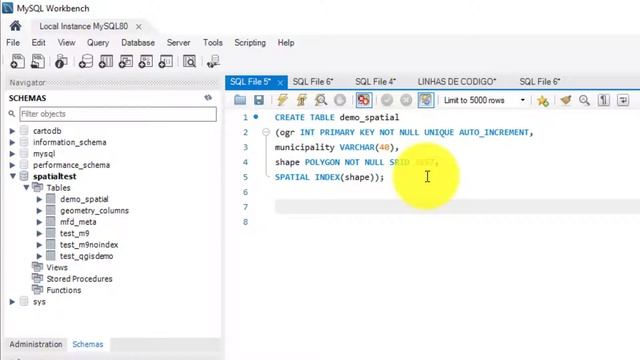Expand the test_m9 table

pyautogui.click(x=39, y=233)
